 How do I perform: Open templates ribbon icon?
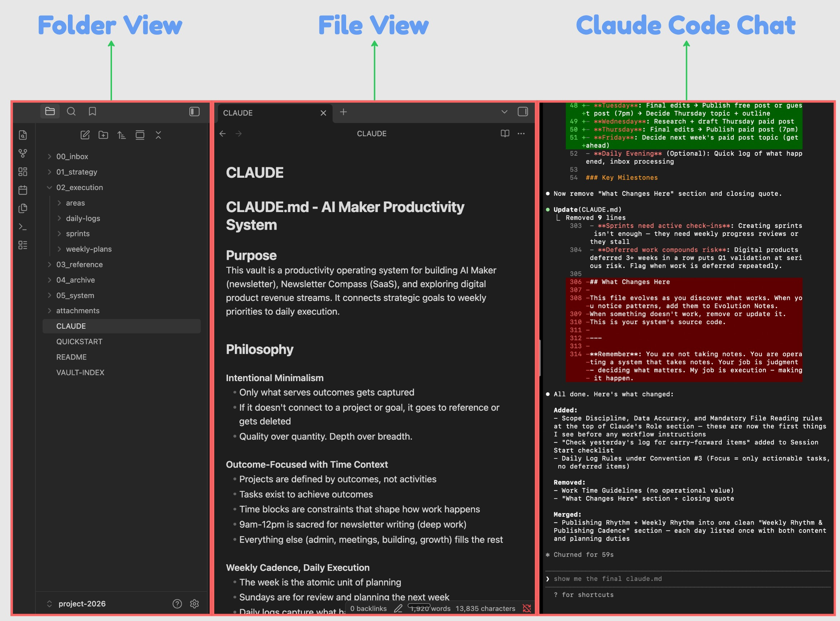coord(23,208)
